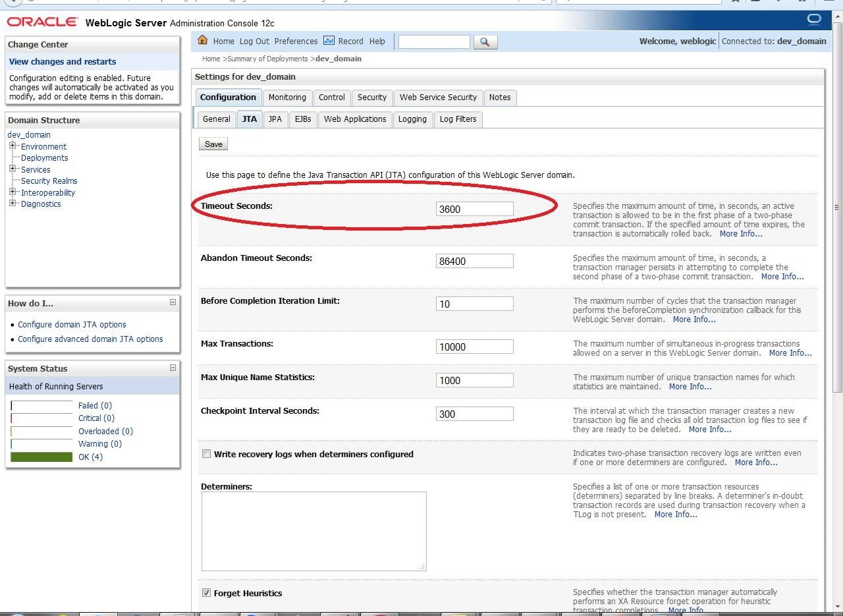Click the Critical (0) status link
The height and width of the screenshot is (616, 843).
[96, 418]
